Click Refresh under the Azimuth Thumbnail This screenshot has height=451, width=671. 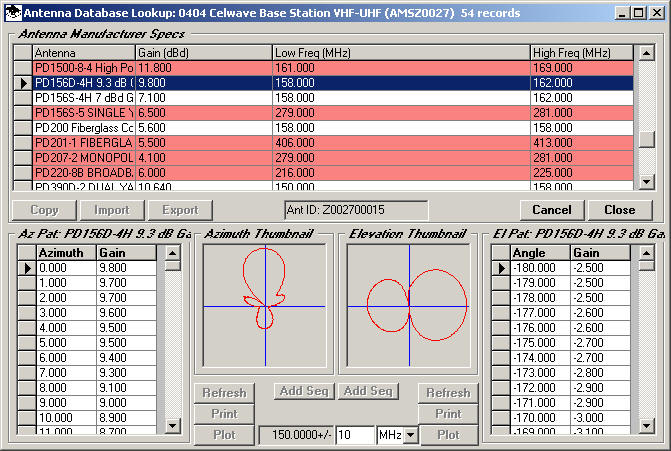[224, 393]
